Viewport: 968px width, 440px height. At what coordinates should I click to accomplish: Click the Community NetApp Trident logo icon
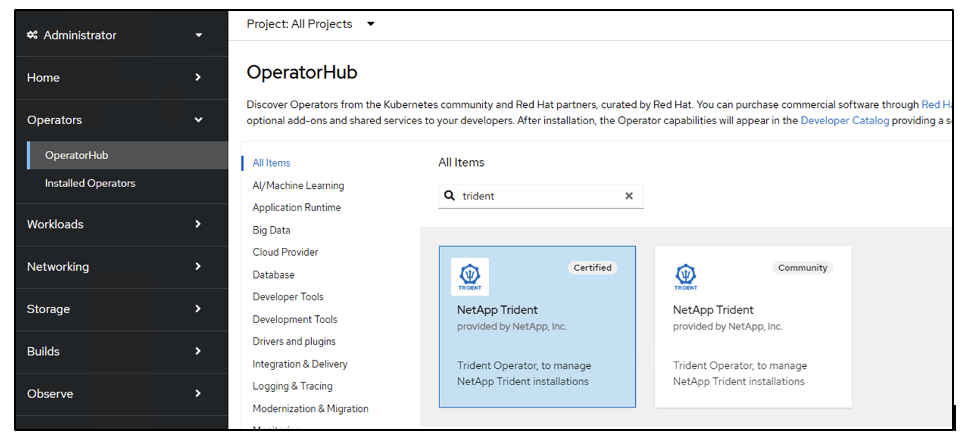click(x=686, y=276)
